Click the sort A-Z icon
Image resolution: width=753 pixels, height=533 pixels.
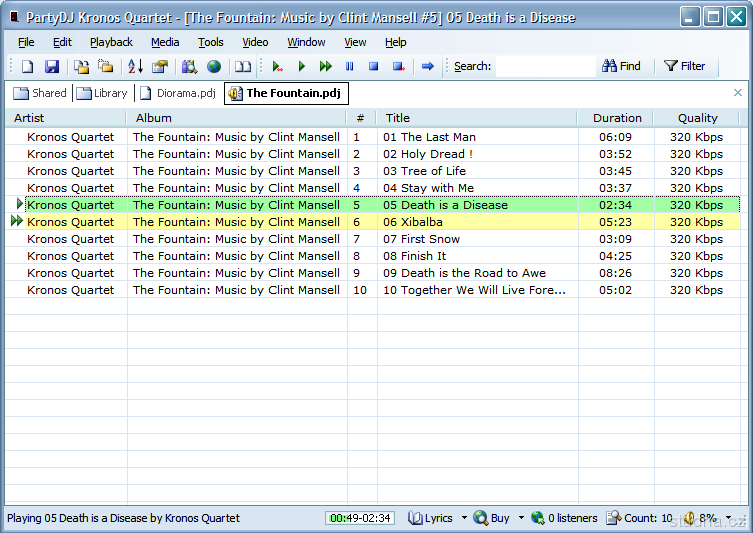[135, 67]
